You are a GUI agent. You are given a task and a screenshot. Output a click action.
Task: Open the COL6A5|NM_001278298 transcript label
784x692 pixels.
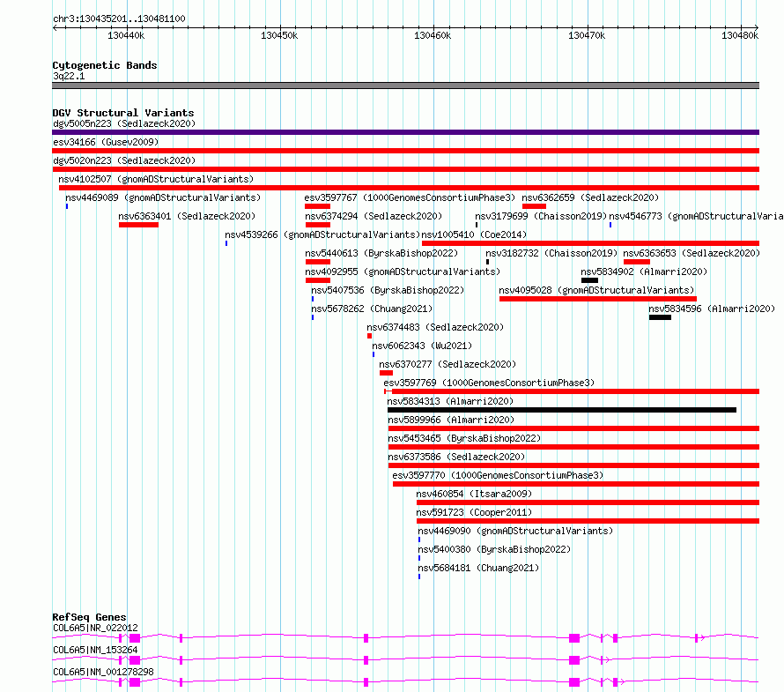point(103,672)
